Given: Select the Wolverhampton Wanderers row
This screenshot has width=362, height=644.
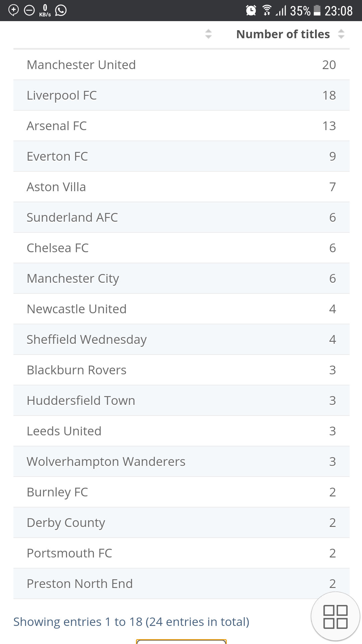Looking at the screenshot, I should 181,462.
